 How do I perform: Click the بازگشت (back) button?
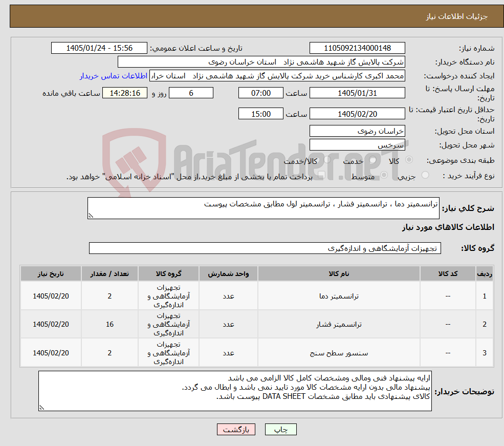[x=236, y=429]
